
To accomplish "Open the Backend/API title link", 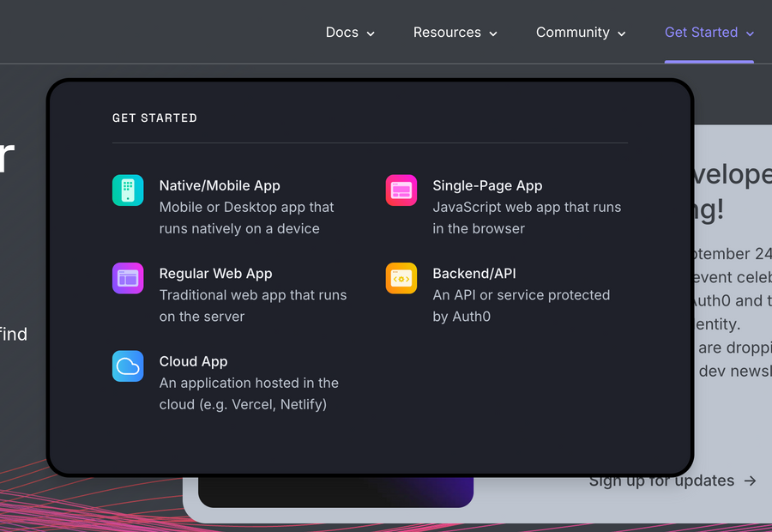I will 474,274.
